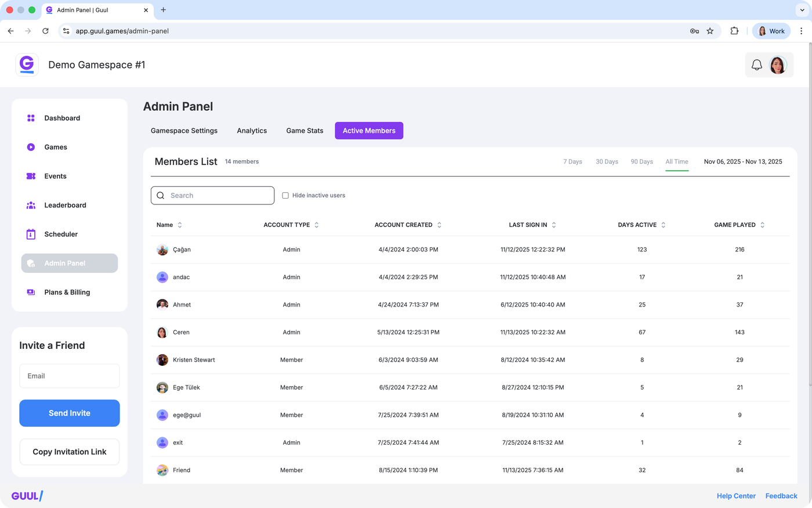Image resolution: width=812 pixels, height=508 pixels.
Task: Click the Dashboard icon in the sidebar
Action: pos(31,118)
